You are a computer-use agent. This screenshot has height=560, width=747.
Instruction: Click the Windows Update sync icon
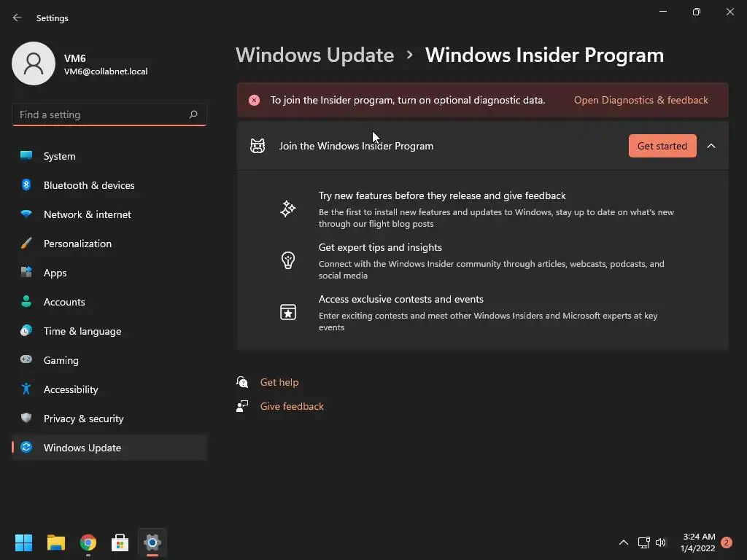tap(26, 447)
